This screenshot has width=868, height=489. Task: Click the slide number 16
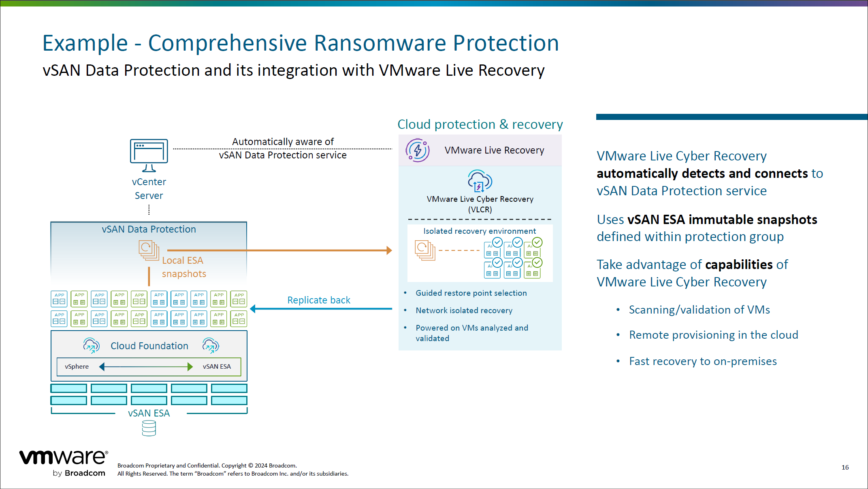pos(845,467)
